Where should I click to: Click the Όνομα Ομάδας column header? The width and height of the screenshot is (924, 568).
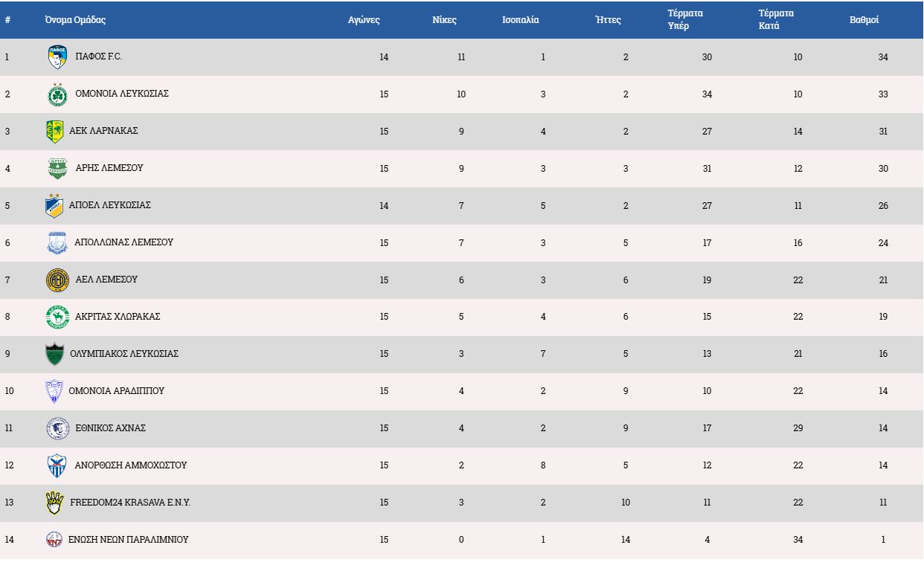[x=75, y=20]
